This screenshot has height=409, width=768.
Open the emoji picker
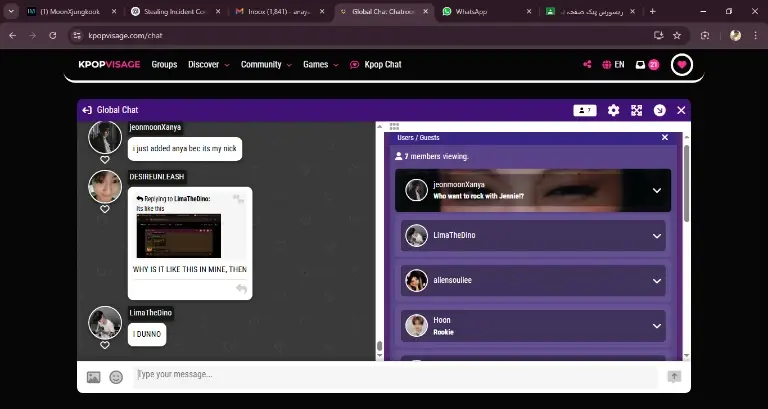point(116,377)
